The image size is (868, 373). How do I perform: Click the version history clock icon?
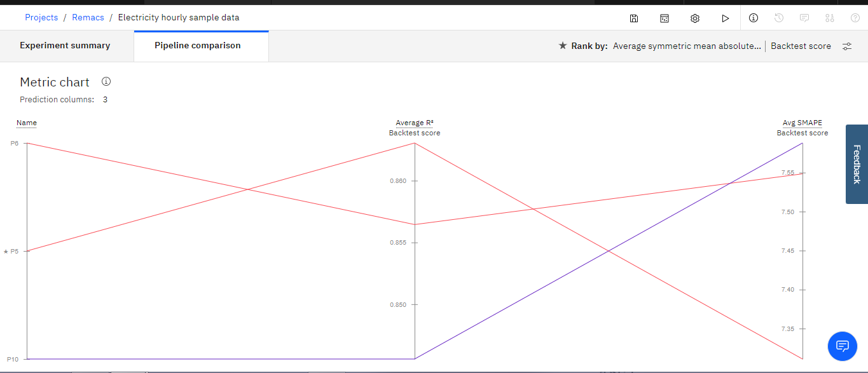779,18
